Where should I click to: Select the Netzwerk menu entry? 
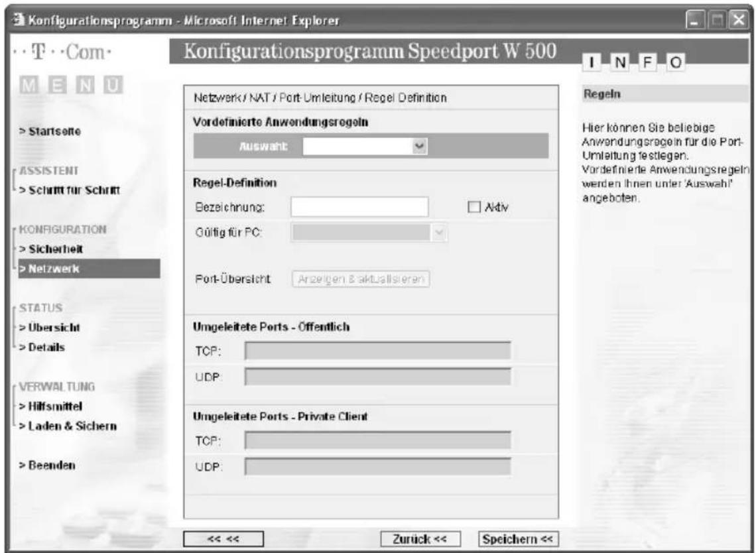click(x=90, y=269)
